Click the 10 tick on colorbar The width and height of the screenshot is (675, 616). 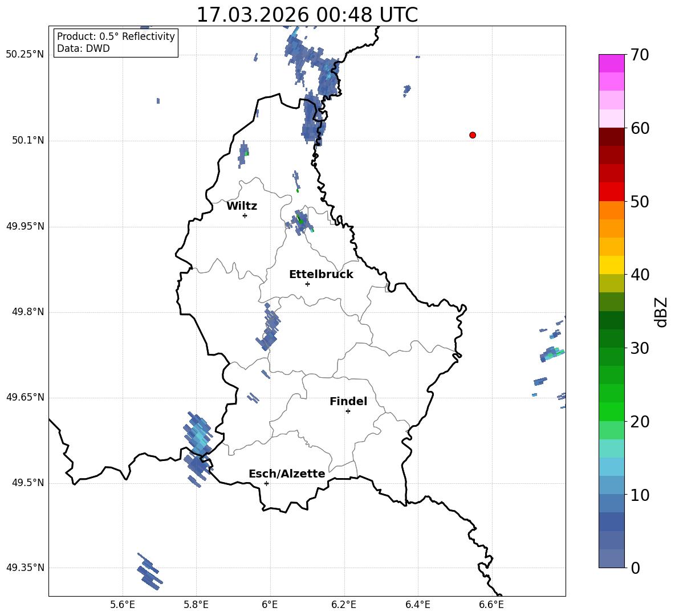640,495
